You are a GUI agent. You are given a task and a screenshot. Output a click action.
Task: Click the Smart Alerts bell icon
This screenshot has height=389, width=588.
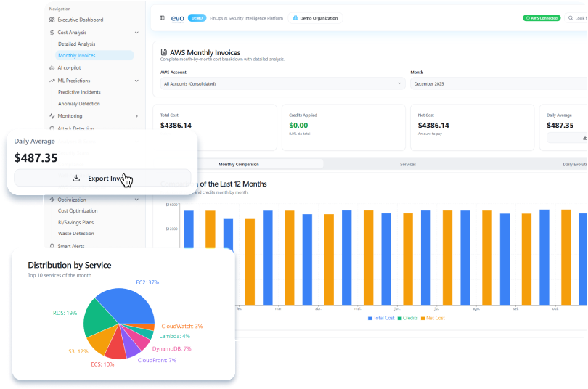(52, 246)
